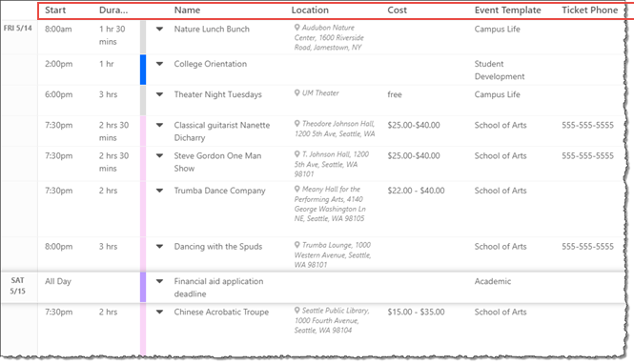634x364 pixels.
Task: Click the Trumba Lounge address text
Action: (x=333, y=255)
